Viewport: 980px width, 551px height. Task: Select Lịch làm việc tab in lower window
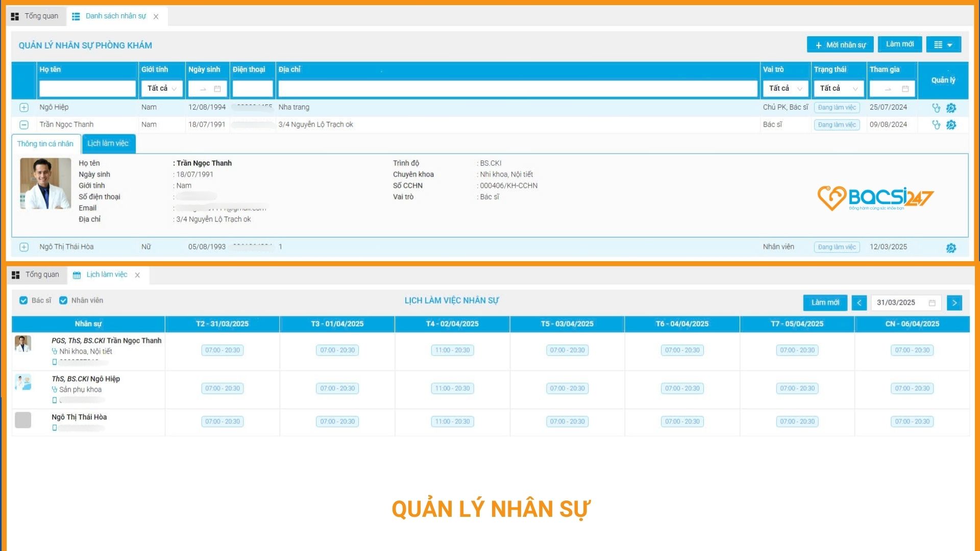click(x=107, y=275)
